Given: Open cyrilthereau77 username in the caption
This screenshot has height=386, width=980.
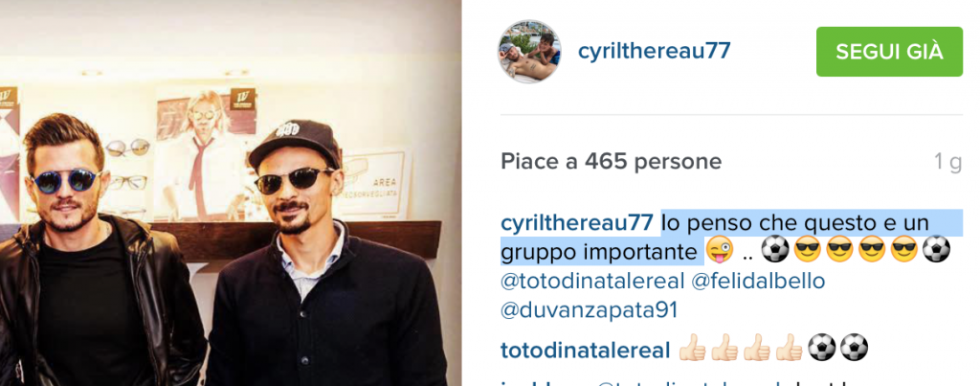Looking at the screenshot, I should point(577,222).
